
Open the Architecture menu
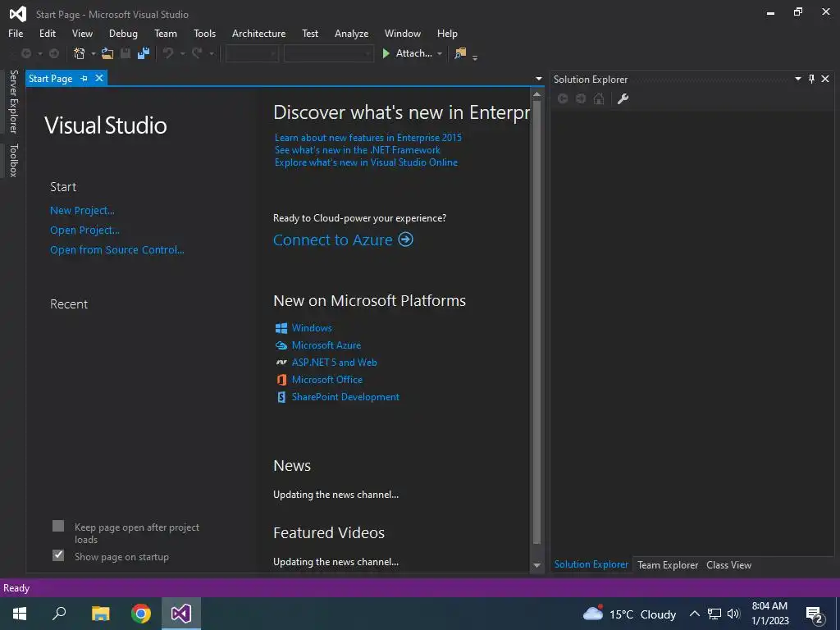[x=258, y=33]
